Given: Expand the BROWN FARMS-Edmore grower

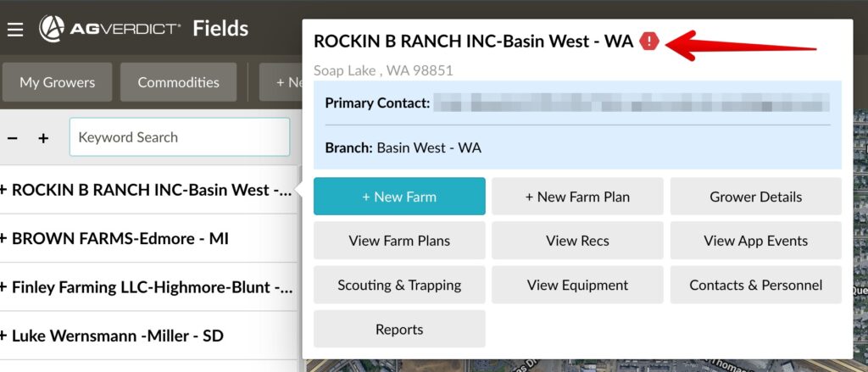Looking at the screenshot, I should click(x=3, y=239).
